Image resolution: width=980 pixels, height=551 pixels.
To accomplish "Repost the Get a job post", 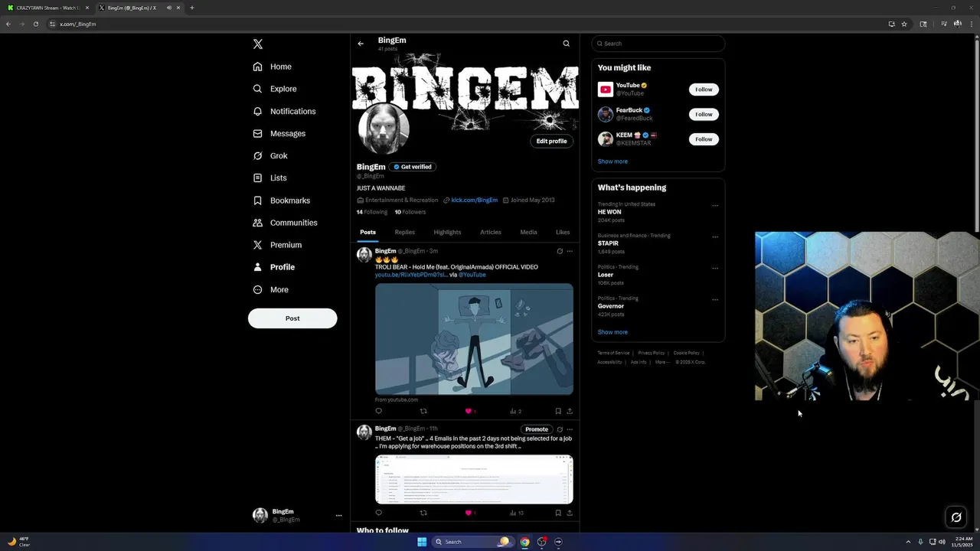I will click(423, 513).
